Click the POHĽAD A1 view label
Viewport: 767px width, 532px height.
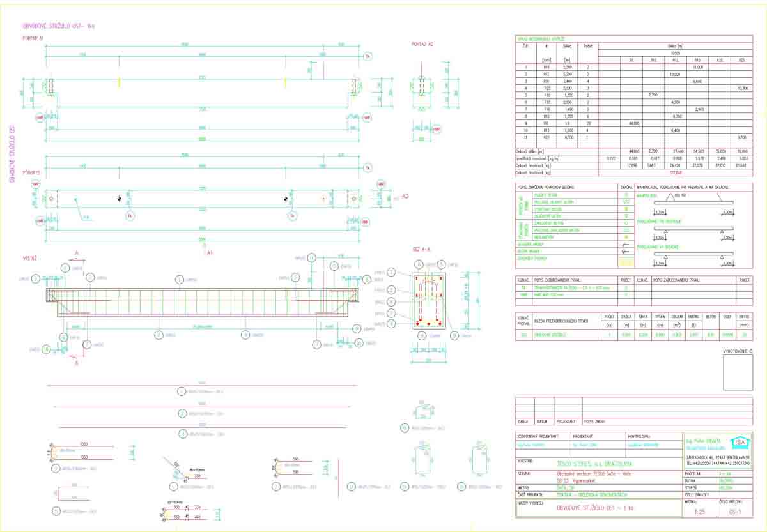[33, 38]
